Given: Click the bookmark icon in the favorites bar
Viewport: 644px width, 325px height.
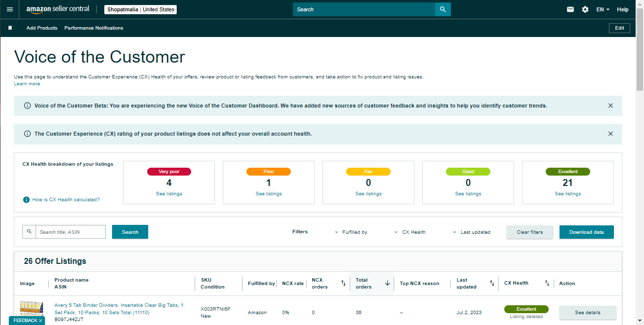Looking at the screenshot, I should click(x=10, y=28).
